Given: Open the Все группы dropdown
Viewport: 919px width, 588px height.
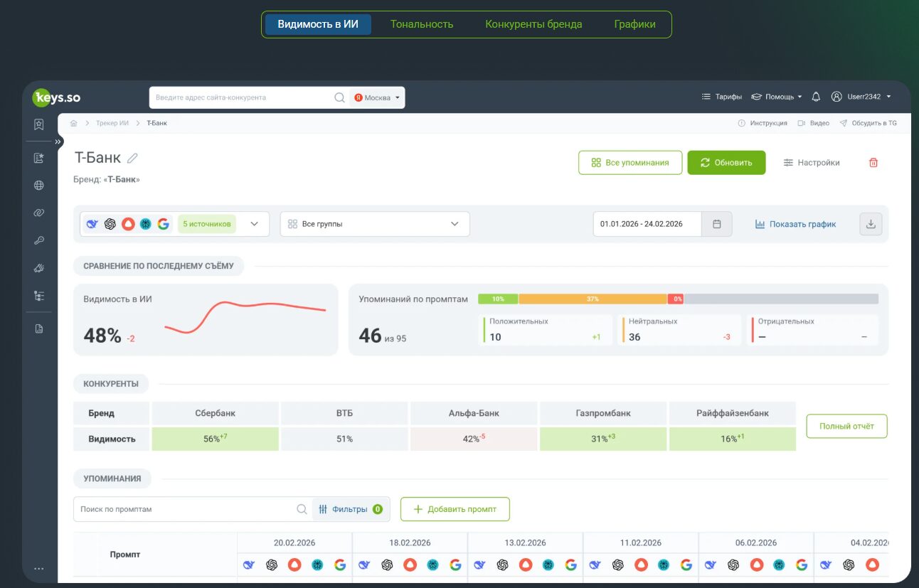Looking at the screenshot, I should [x=375, y=224].
